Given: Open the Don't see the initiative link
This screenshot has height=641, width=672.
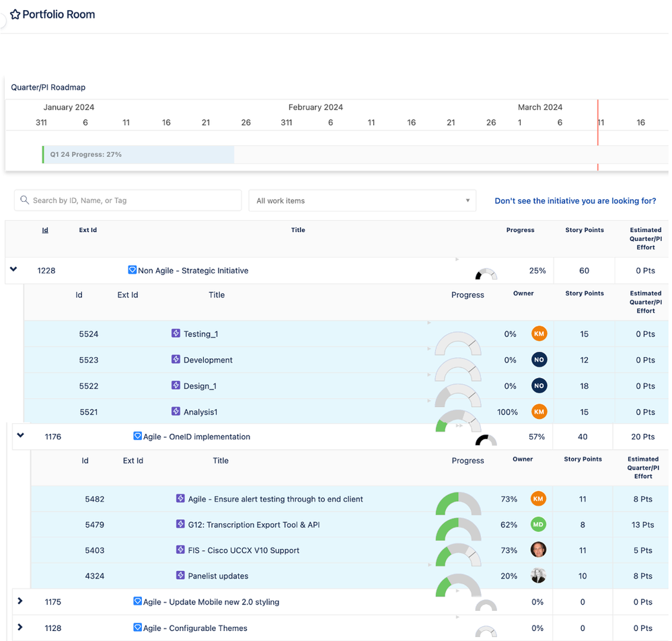Looking at the screenshot, I should pyautogui.click(x=575, y=200).
